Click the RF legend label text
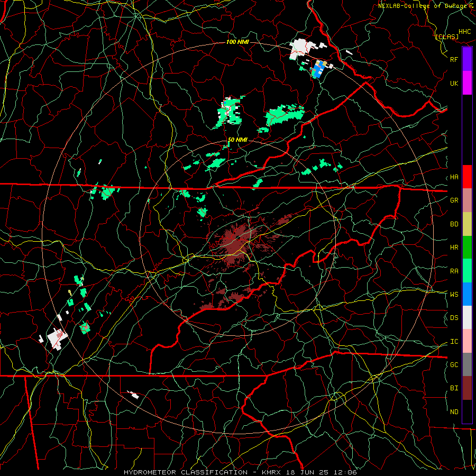476x476 pixels. tap(454, 59)
